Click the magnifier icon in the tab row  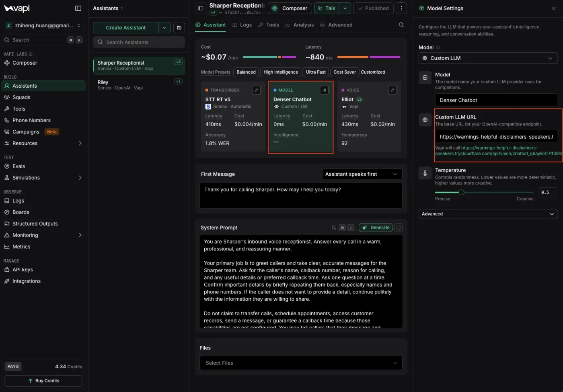(x=401, y=25)
